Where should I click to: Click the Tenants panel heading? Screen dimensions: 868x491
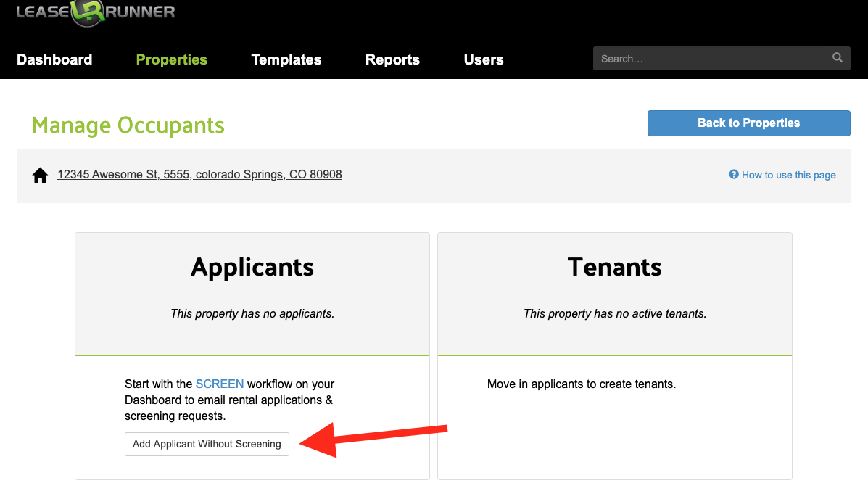pyautogui.click(x=615, y=267)
